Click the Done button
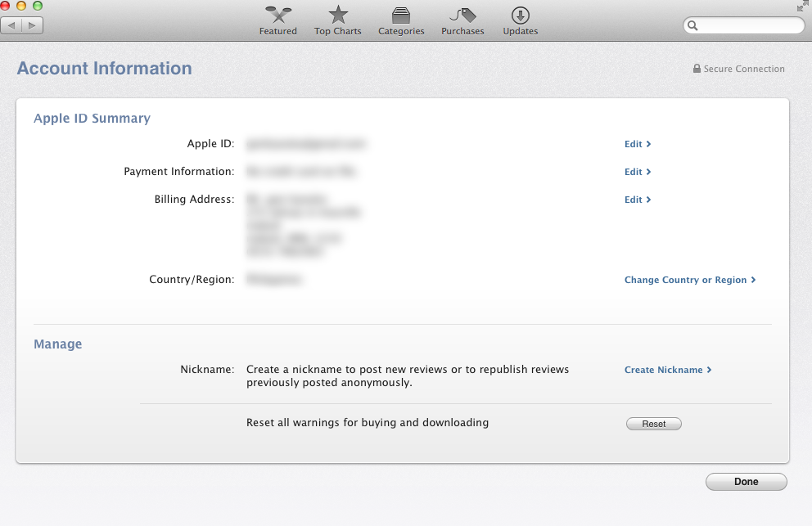The image size is (812, 526). (x=747, y=482)
